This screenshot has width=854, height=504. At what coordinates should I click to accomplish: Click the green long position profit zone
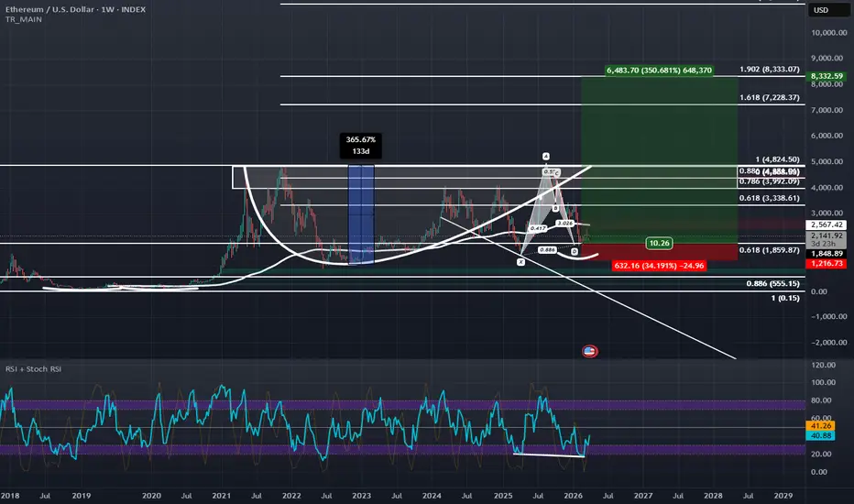660,159
